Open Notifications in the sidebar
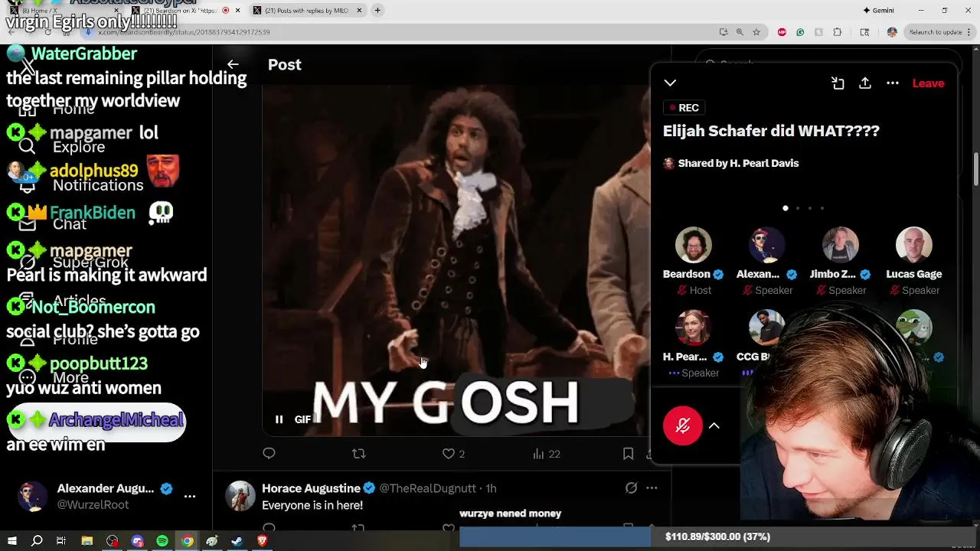 tap(81, 185)
